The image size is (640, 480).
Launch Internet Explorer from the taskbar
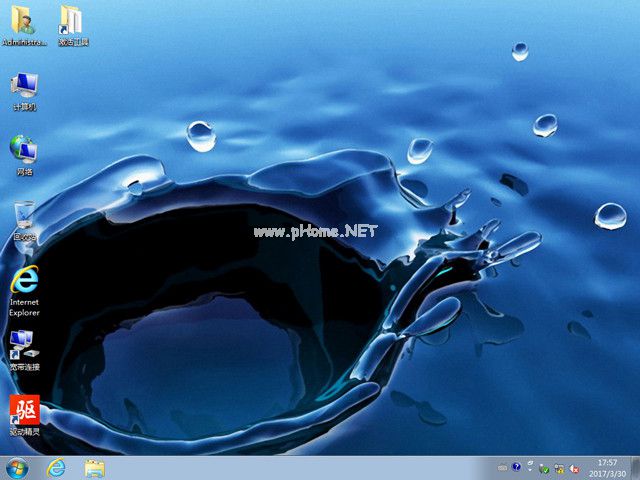56,468
